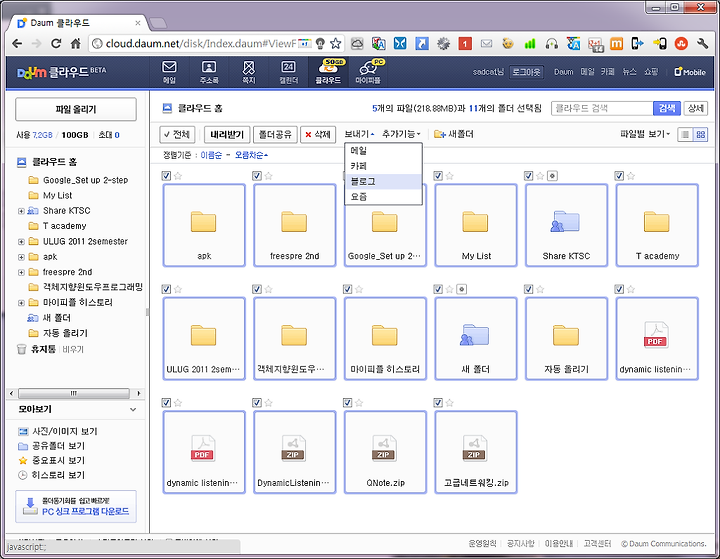Open the new tab button
The width and height of the screenshot is (720, 559).
point(158,23)
